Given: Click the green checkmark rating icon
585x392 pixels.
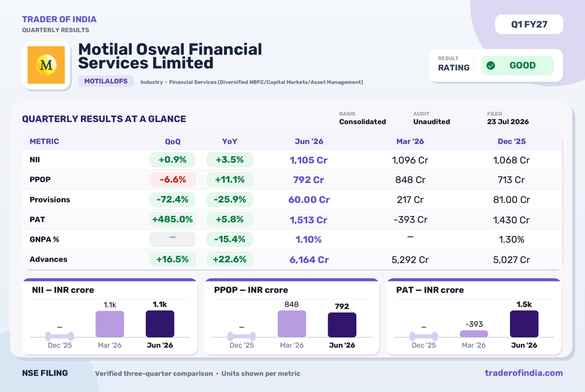Looking at the screenshot, I should tap(491, 65).
